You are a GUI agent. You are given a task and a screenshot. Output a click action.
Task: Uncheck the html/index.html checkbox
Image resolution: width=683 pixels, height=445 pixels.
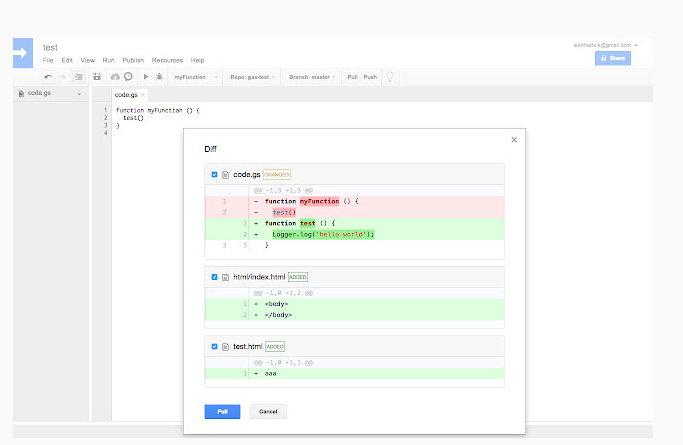[x=214, y=277]
